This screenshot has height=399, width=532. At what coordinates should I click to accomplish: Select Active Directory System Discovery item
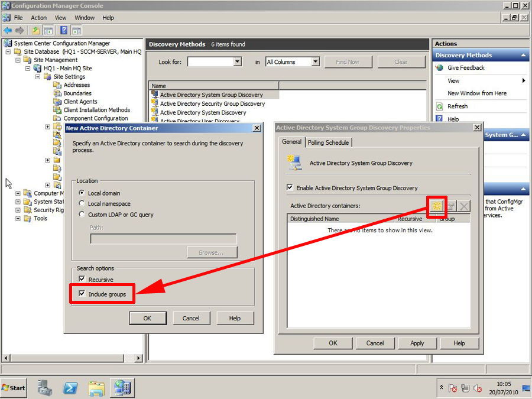(x=203, y=113)
